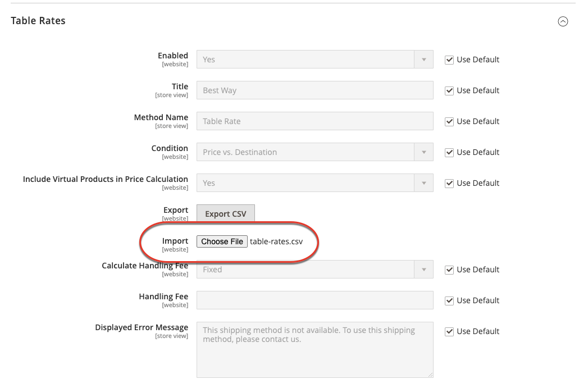The image size is (588, 388).
Task: Toggle Use Default for Displayed Error Message
Action: (x=449, y=332)
